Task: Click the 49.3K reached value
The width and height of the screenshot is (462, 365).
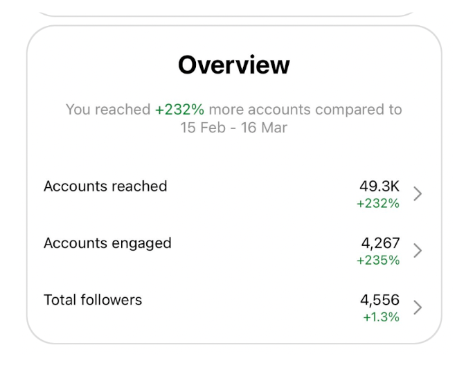Action: point(379,186)
